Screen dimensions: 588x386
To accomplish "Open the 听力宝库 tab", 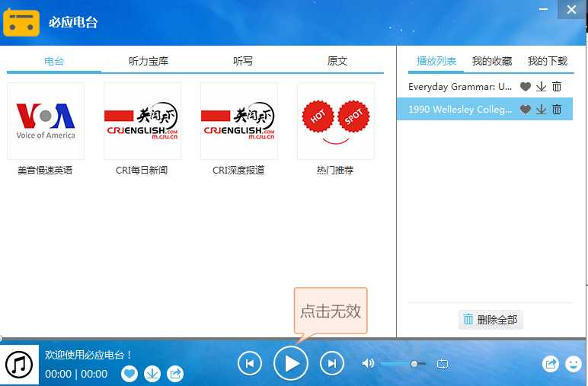I will pyautogui.click(x=149, y=61).
